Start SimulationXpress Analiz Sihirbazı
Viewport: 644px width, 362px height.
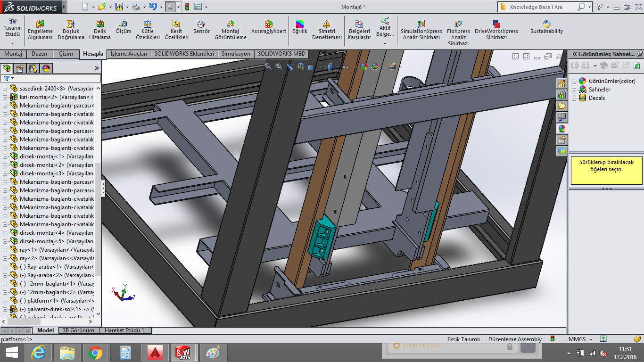pos(421,30)
